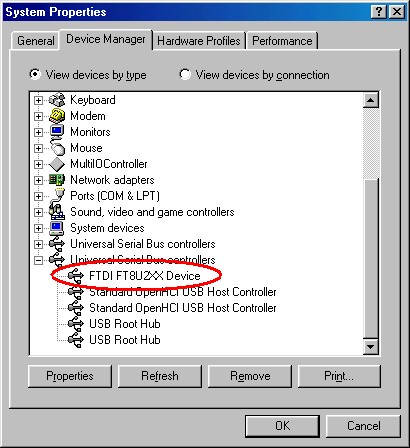The image size is (410, 448).
Task: Click the USB icon of last USB Root Hub
Action: click(76, 340)
